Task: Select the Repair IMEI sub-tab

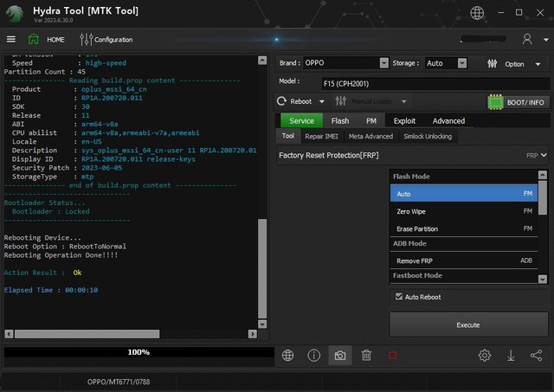Action: click(321, 137)
